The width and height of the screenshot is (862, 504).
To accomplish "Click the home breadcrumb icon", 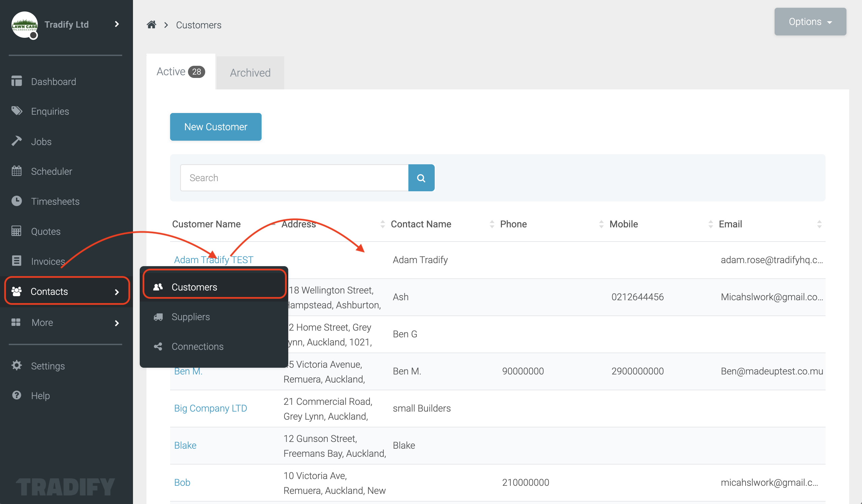I will pos(152,25).
